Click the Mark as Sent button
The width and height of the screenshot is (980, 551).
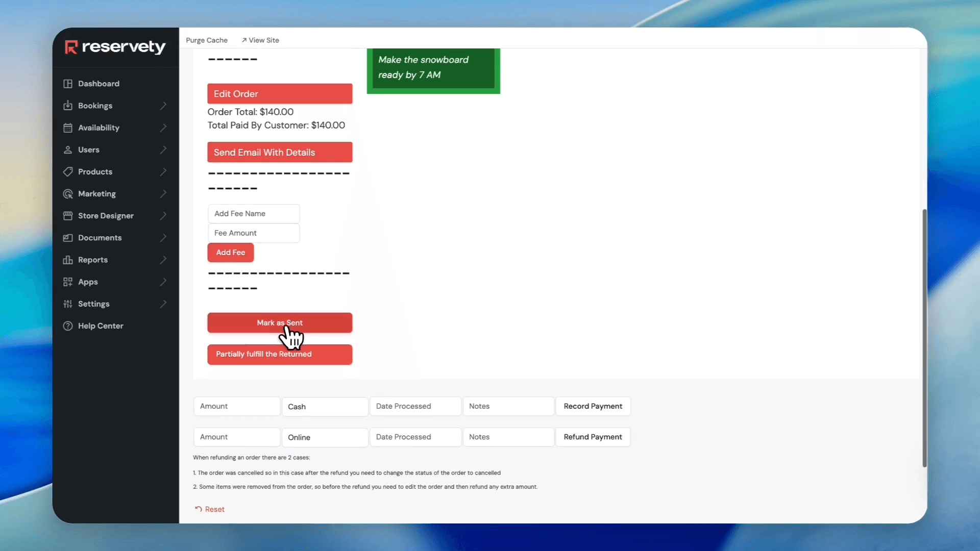280,323
